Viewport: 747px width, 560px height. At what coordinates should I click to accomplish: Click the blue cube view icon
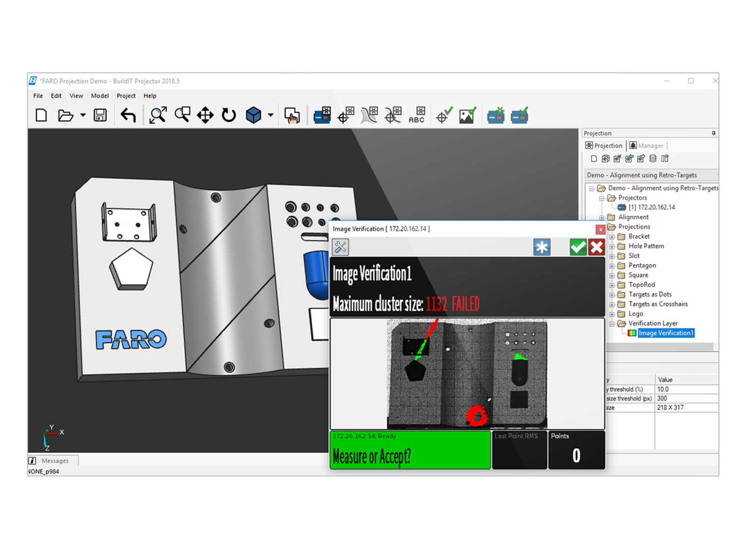coord(253,115)
